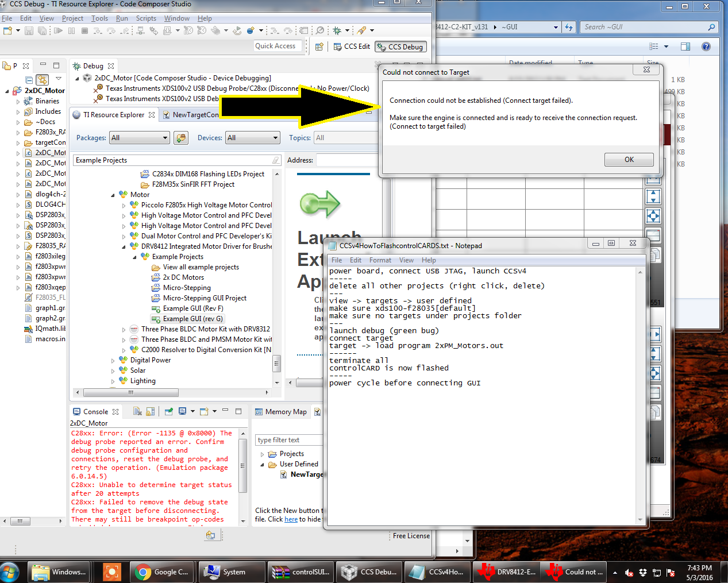Click OK in the Could not connect dialog
Image resolution: width=728 pixels, height=583 pixels.
pyautogui.click(x=629, y=160)
